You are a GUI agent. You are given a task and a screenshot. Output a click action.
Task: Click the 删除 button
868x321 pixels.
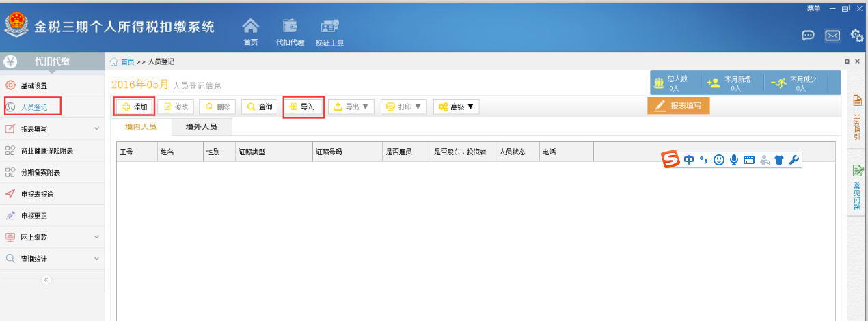tap(218, 107)
